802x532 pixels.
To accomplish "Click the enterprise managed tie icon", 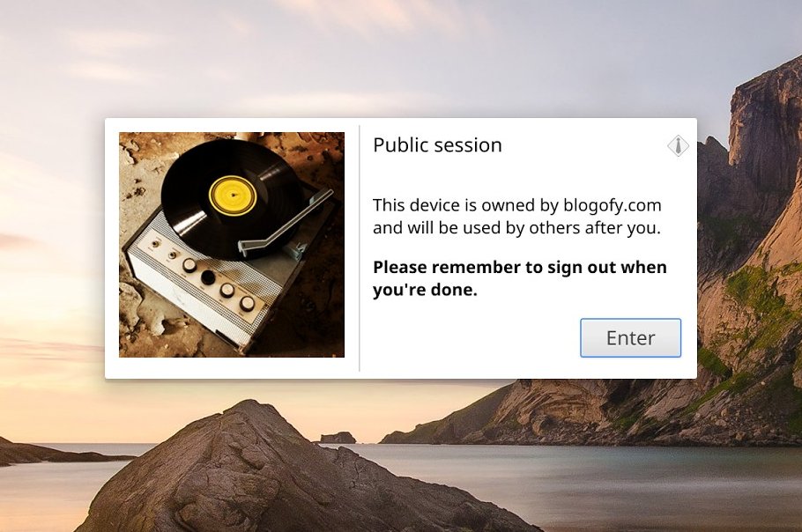I will click(678, 145).
